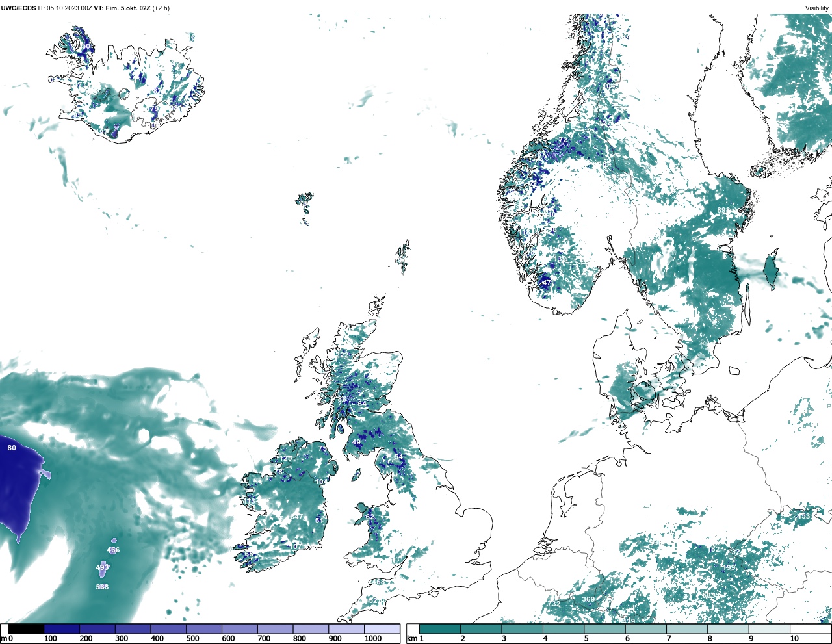Select the 9–10 km legend swatch
832x644 pixels.
point(769,628)
